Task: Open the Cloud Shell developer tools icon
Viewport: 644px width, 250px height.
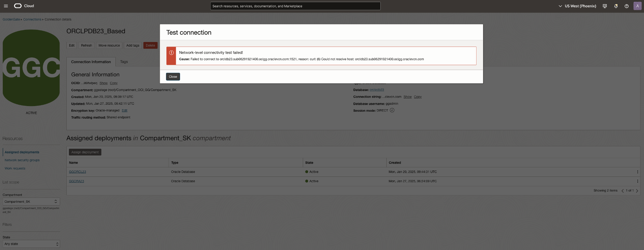Action: (x=605, y=6)
